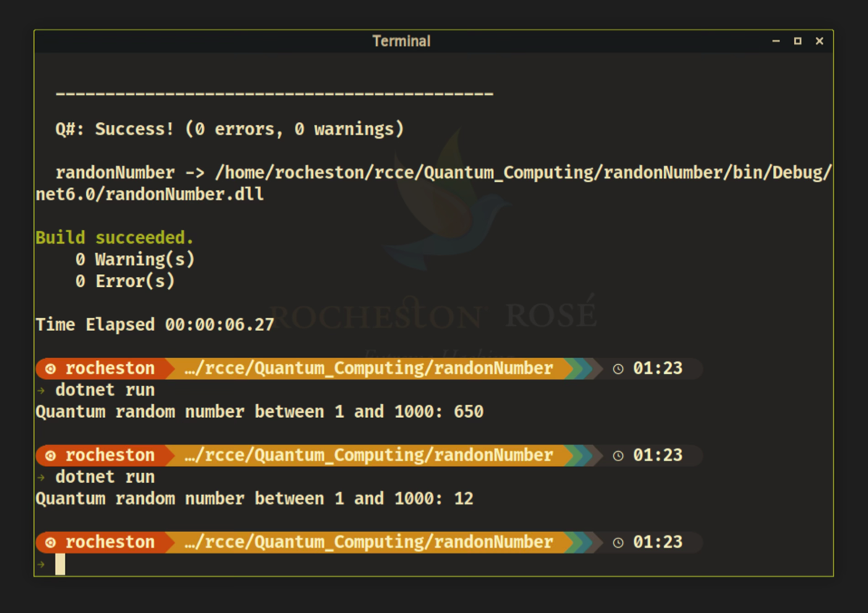Click the clock icon in the last prompt
868x613 pixels.
point(618,542)
